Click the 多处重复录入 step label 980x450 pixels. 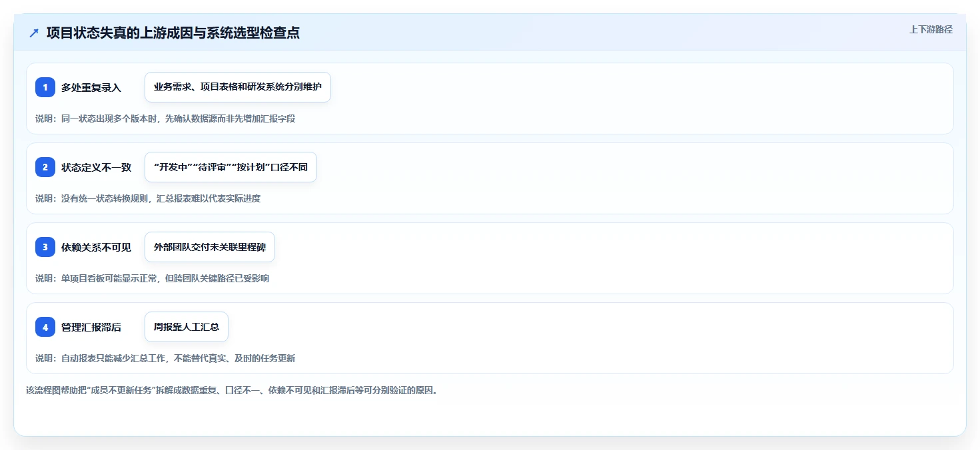pyautogui.click(x=91, y=87)
